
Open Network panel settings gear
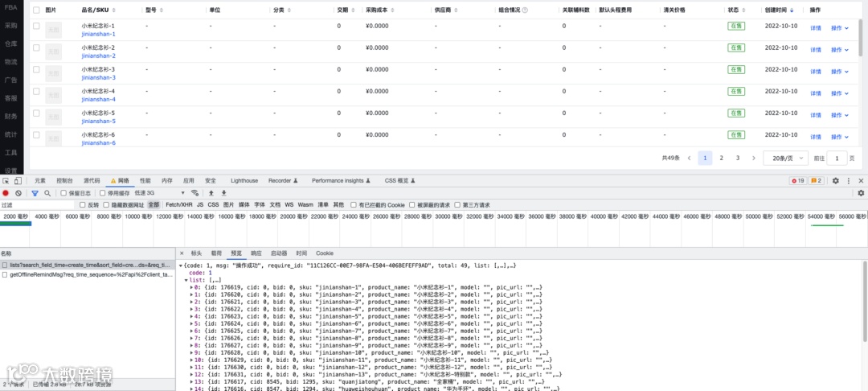861,193
